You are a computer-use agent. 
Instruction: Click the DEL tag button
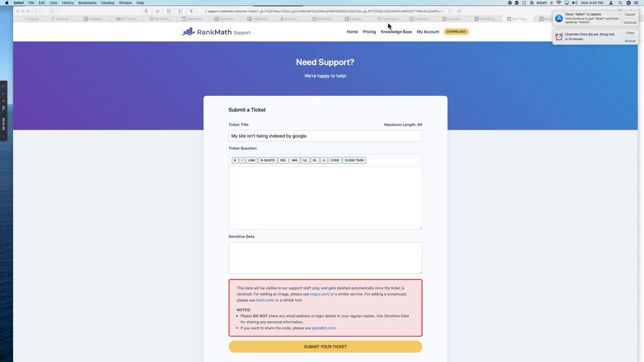coord(283,160)
